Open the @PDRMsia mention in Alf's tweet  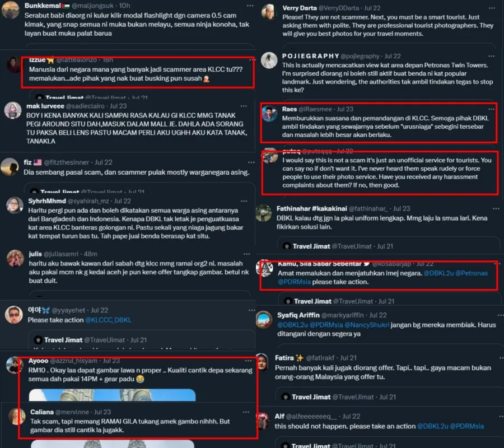coord(466,426)
